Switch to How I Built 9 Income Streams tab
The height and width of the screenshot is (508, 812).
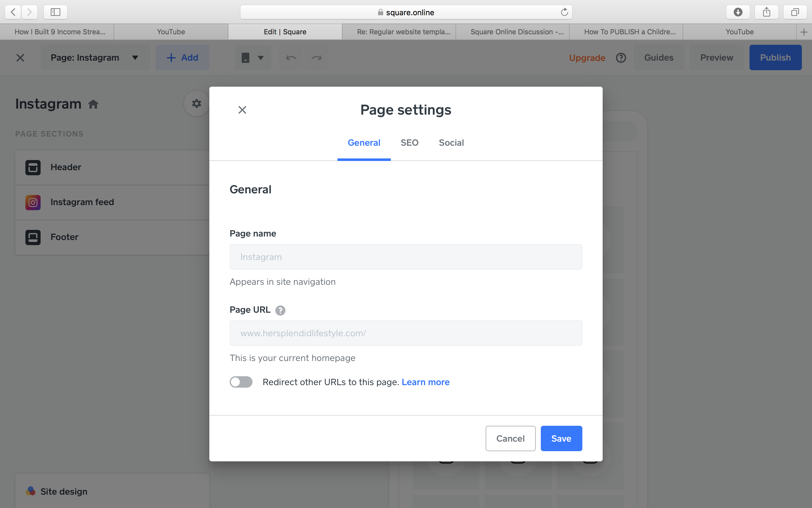pos(57,32)
